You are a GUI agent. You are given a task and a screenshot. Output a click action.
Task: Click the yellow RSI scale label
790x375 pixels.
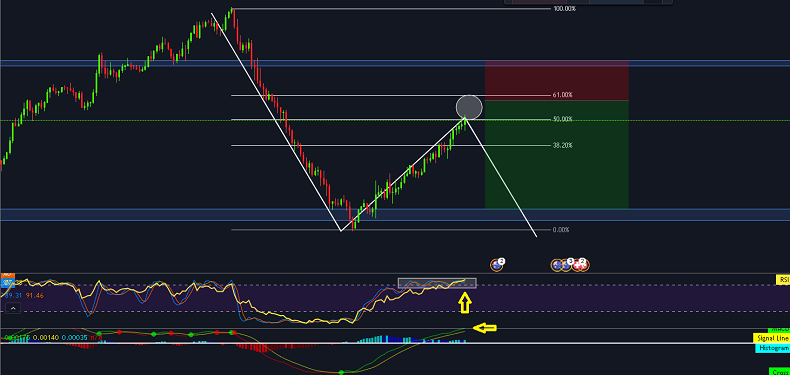pyautogui.click(x=783, y=279)
